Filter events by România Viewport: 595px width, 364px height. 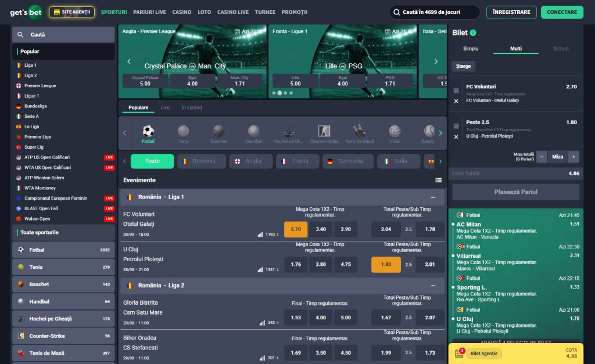pyautogui.click(x=202, y=161)
